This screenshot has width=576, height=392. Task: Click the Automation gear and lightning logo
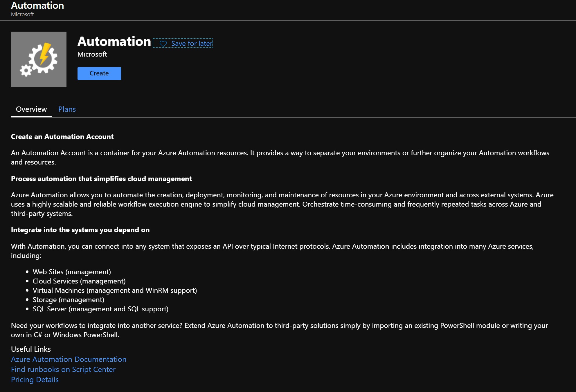click(39, 59)
